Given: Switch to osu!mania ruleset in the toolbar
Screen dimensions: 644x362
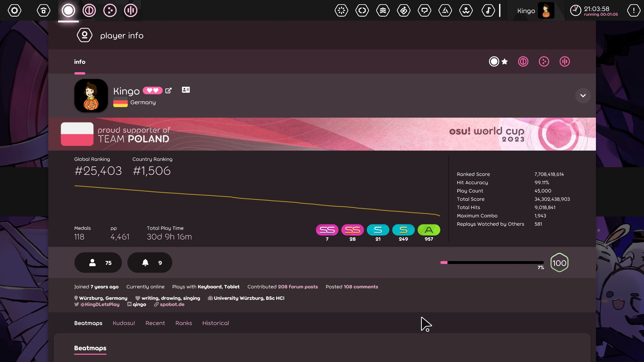Looking at the screenshot, I should coord(131,10).
